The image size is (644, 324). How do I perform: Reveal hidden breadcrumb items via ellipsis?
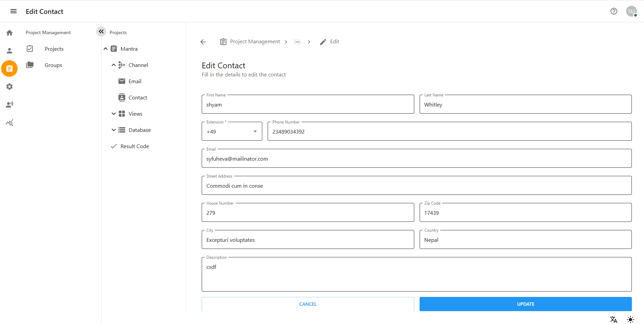click(297, 42)
